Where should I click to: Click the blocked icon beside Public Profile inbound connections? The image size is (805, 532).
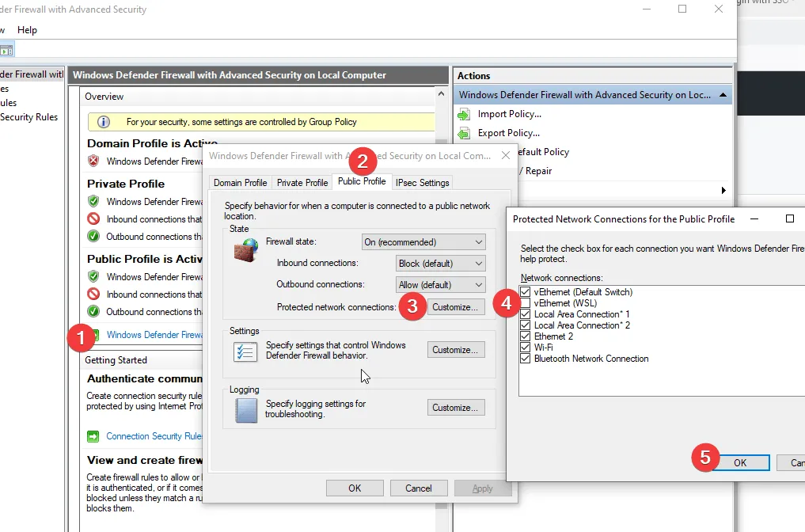[93, 294]
